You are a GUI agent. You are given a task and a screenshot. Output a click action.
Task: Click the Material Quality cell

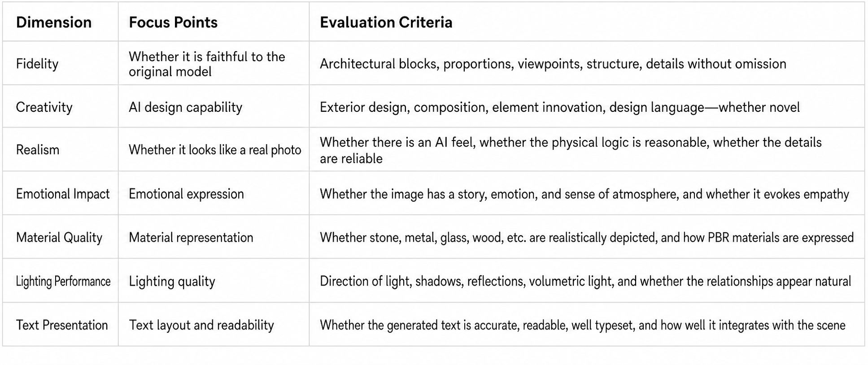click(59, 237)
